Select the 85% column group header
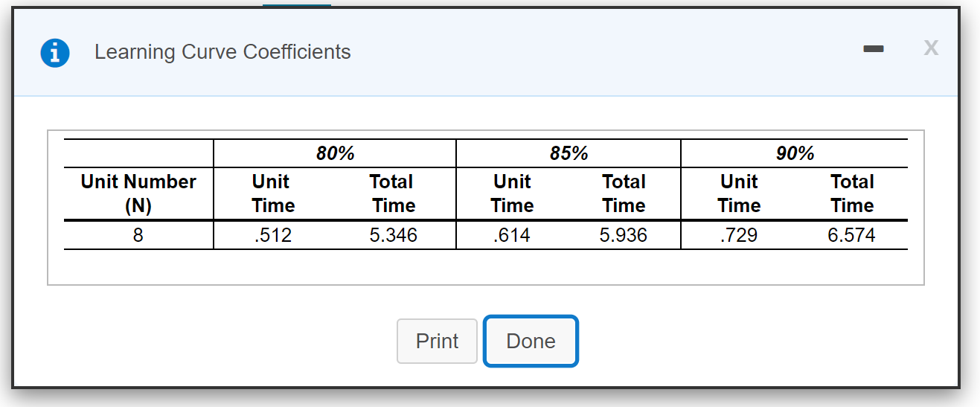This screenshot has width=980, height=407. tap(569, 153)
